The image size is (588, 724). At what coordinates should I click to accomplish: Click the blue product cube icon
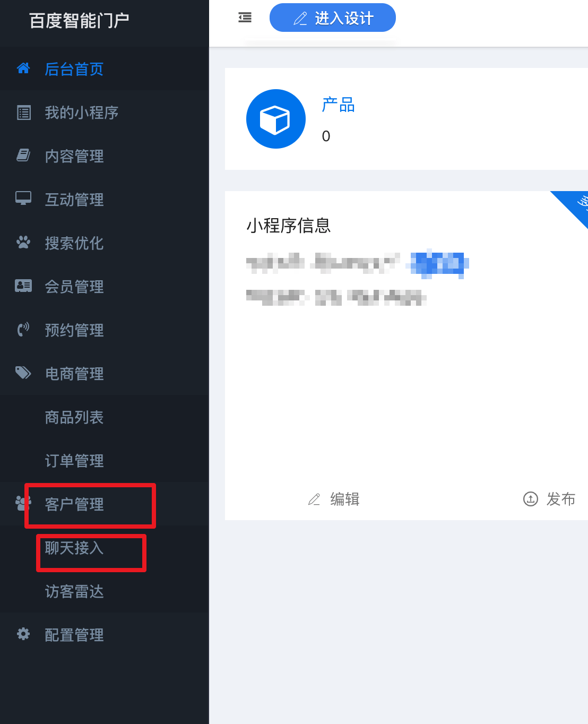276,119
